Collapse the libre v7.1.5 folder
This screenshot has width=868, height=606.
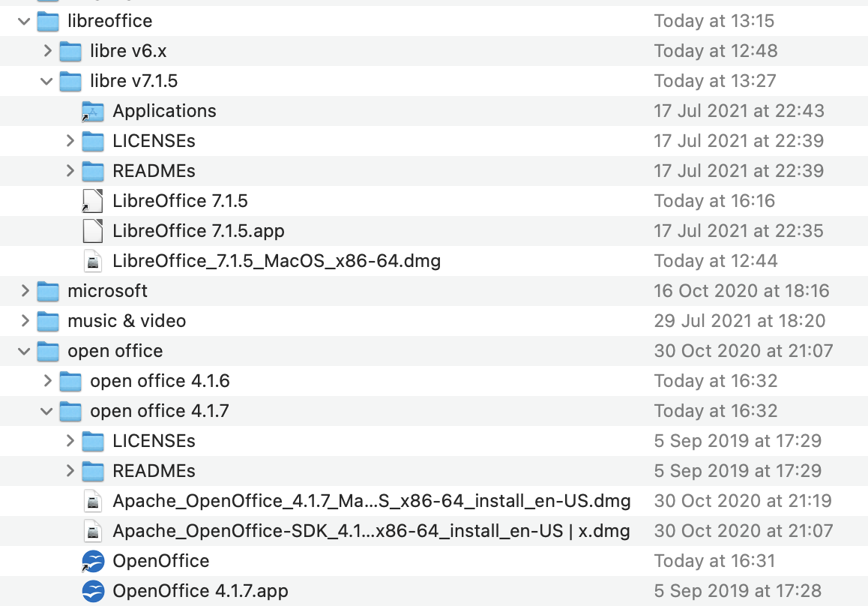pyautogui.click(x=47, y=81)
